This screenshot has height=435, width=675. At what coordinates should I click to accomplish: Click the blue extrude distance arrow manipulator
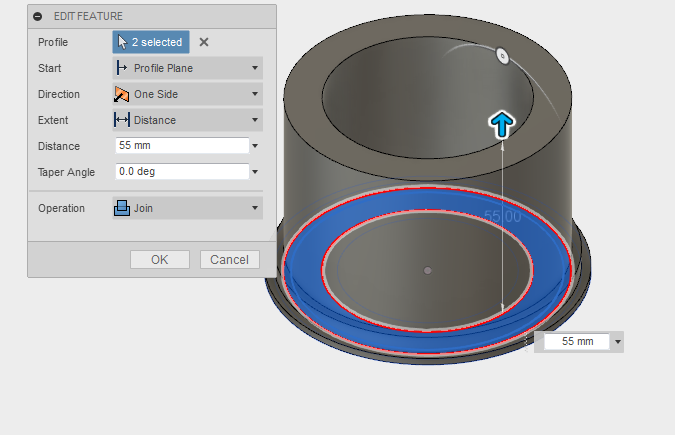502,124
